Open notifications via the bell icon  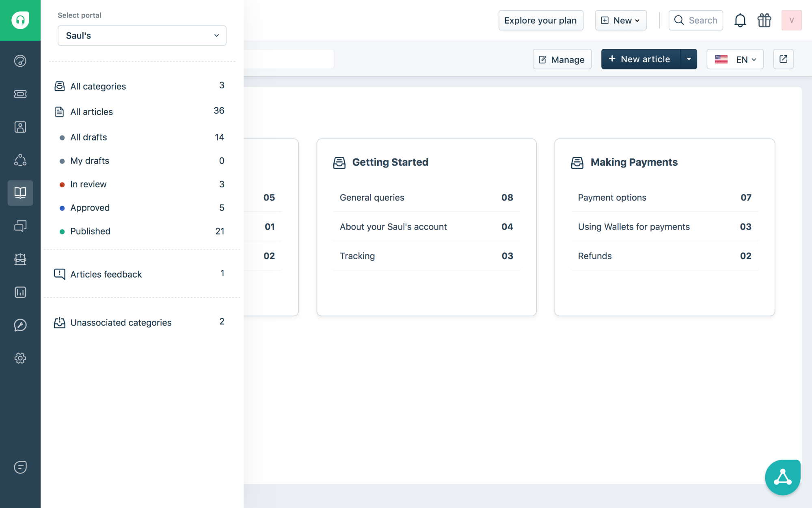tap(740, 20)
